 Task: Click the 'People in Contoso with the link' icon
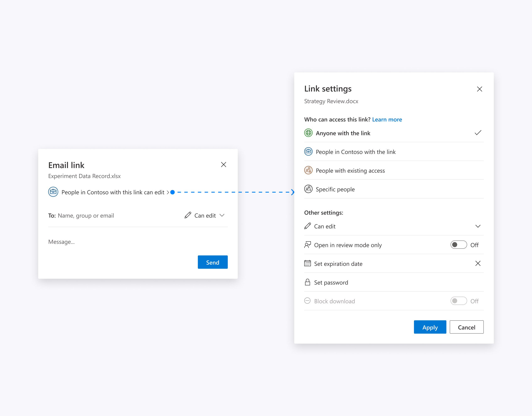click(308, 151)
